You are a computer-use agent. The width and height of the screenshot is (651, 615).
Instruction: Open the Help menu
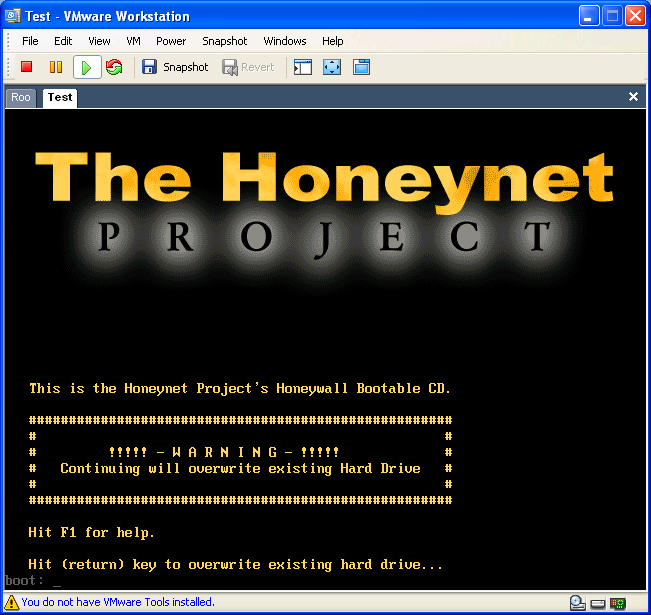click(x=333, y=41)
